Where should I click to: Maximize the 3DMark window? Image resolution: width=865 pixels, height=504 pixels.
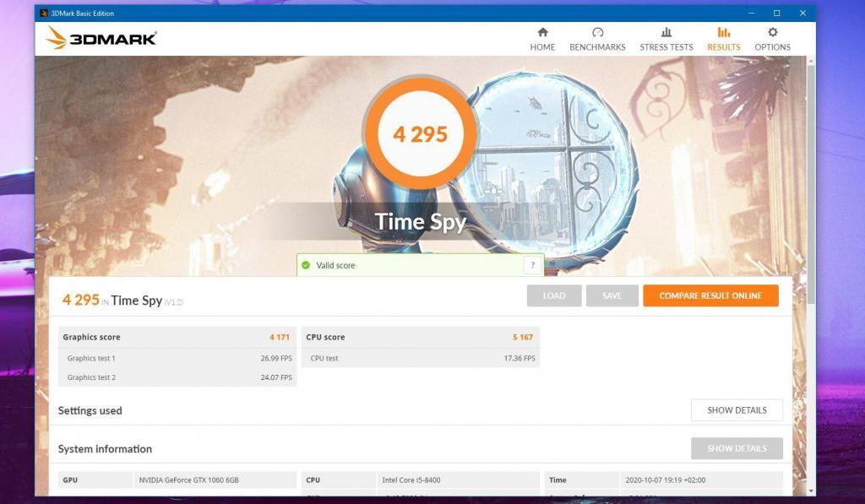coord(776,13)
